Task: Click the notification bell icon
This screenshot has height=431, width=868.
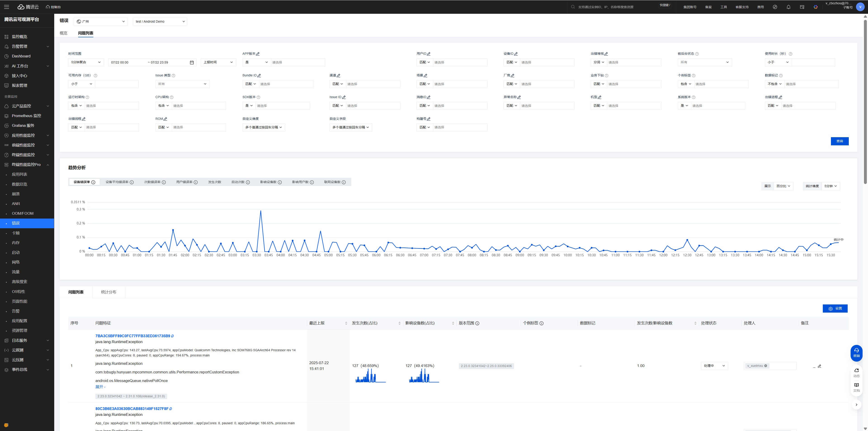Action: pyautogui.click(x=788, y=7)
